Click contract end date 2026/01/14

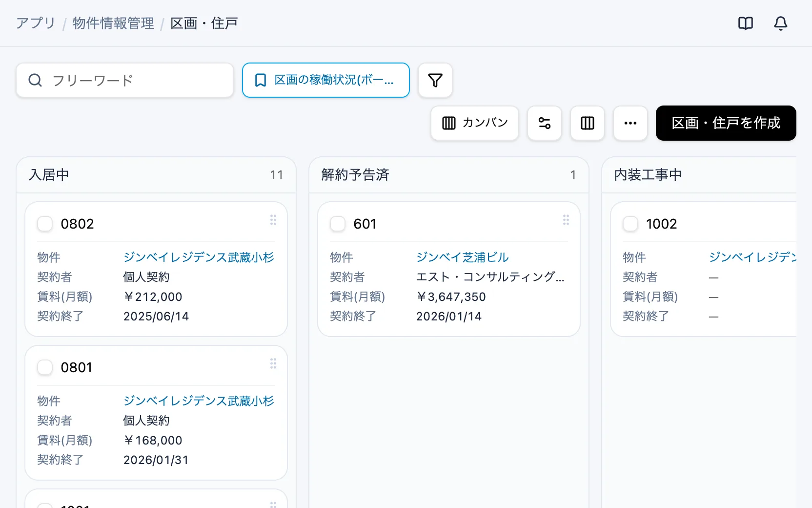[448, 316]
